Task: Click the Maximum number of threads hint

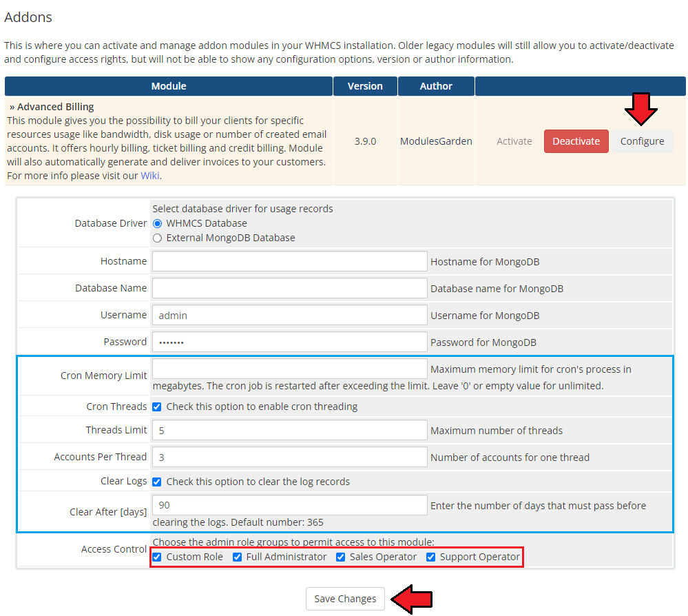Action: point(497,431)
